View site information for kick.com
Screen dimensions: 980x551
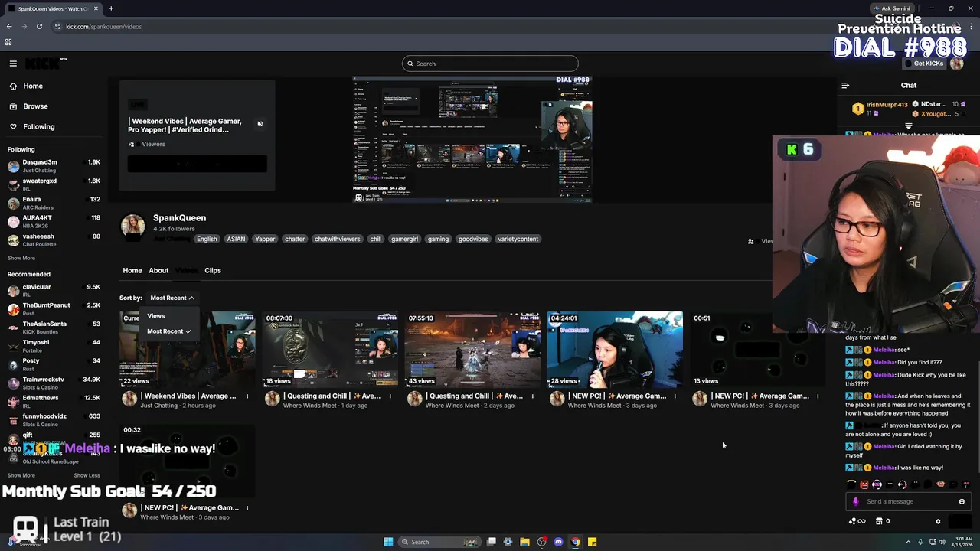(57, 26)
